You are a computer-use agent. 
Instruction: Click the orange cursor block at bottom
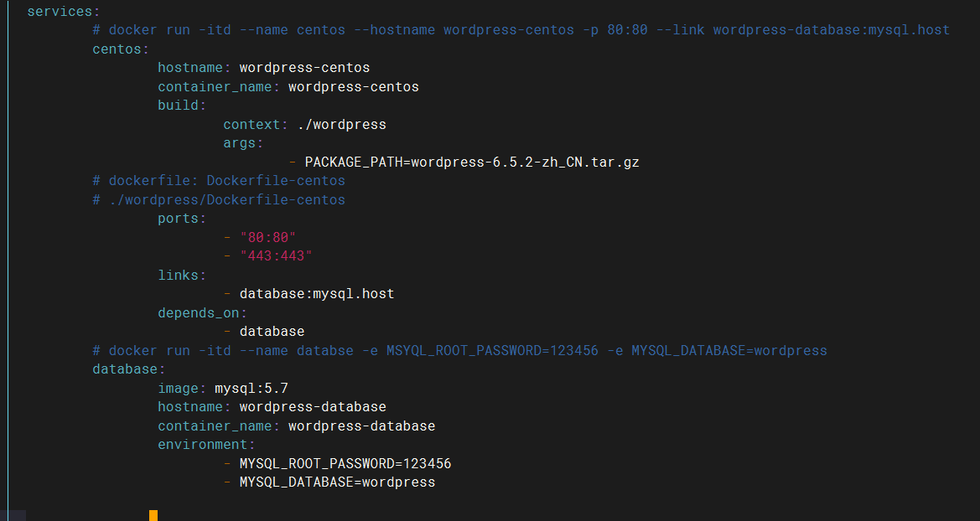(152, 516)
